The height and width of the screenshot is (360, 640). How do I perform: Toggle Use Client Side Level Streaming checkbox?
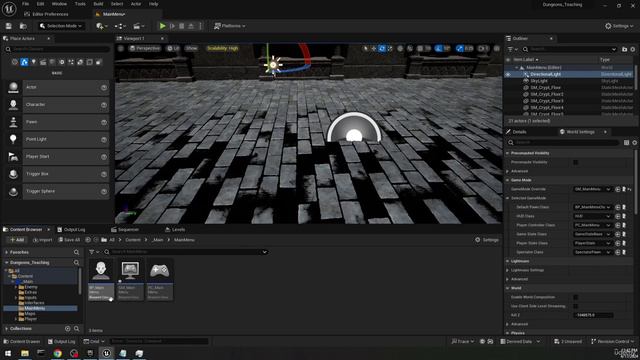(x=576, y=306)
